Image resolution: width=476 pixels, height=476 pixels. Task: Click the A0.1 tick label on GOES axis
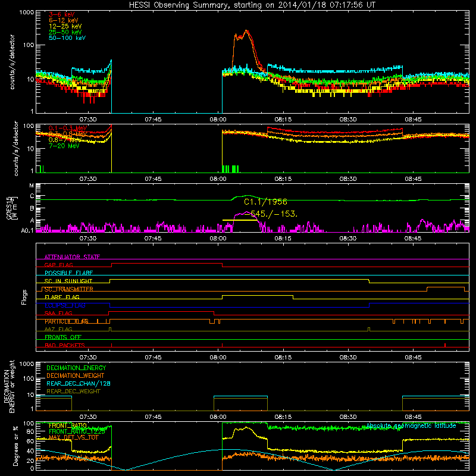[27, 231]
